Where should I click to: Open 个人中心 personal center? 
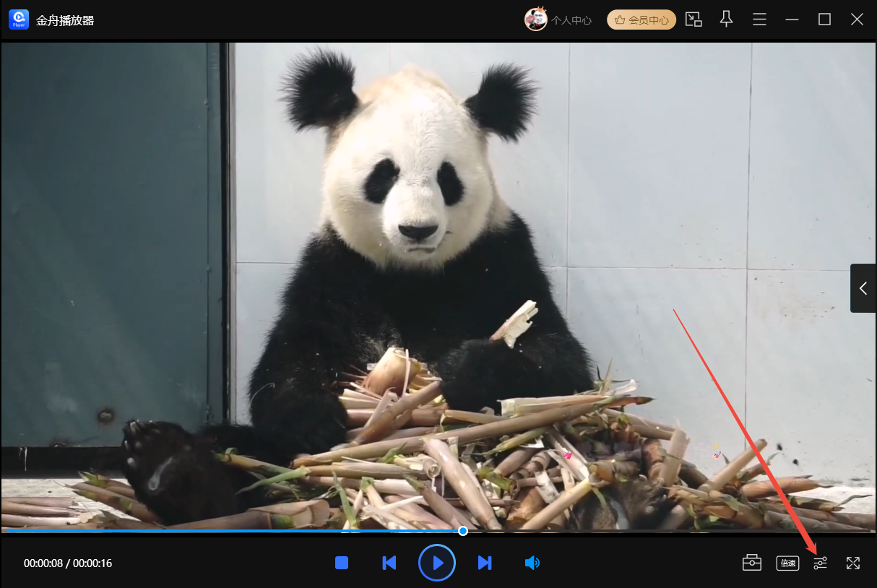571,20
